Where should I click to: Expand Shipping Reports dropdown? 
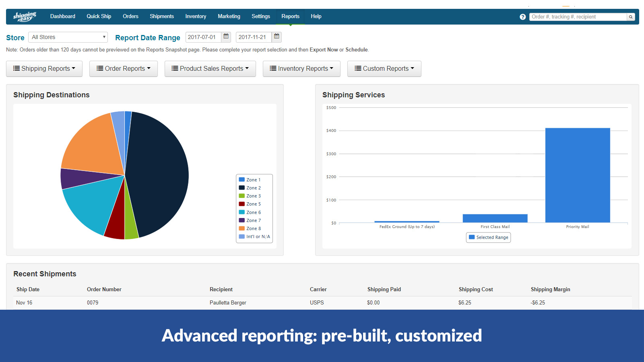coord(44,69)
